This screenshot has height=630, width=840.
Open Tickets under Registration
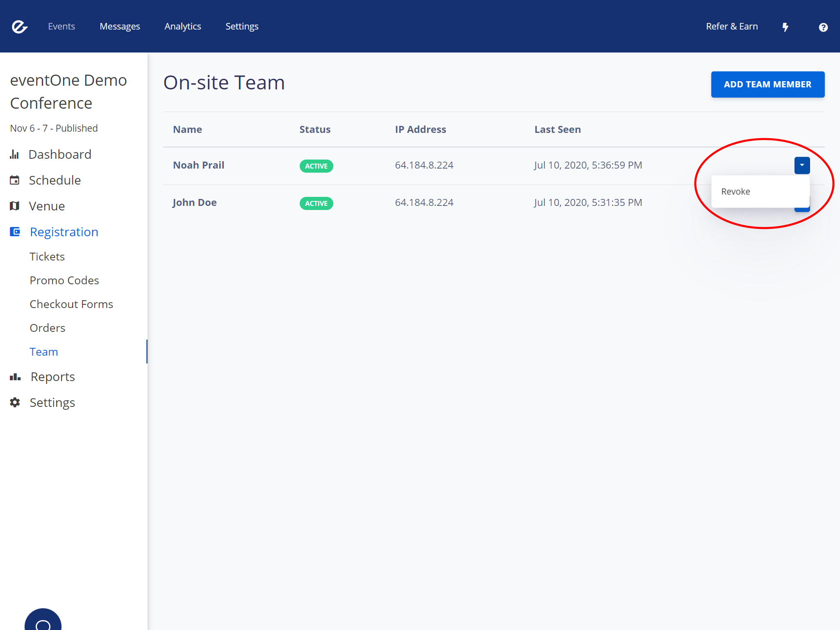point(47,257)
